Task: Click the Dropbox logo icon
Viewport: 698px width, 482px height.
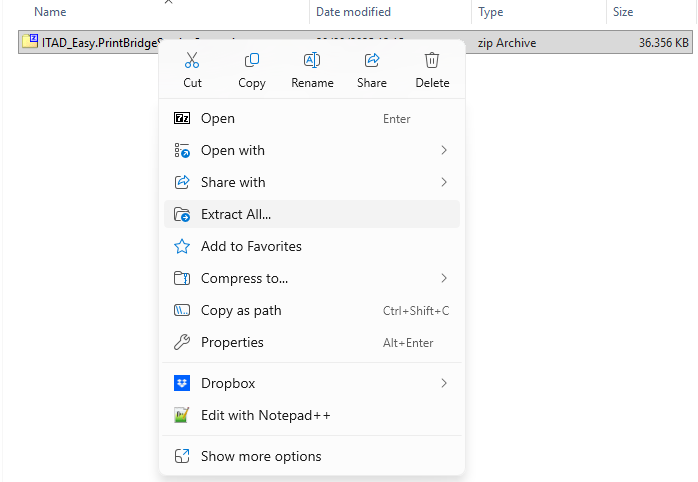Action: click(182, 383)
